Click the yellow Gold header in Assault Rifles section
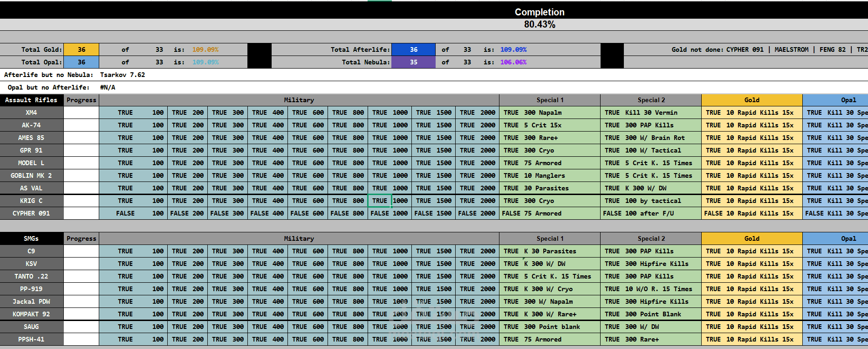The height and width of the screenshot is (349, 868). click(752, 100)
